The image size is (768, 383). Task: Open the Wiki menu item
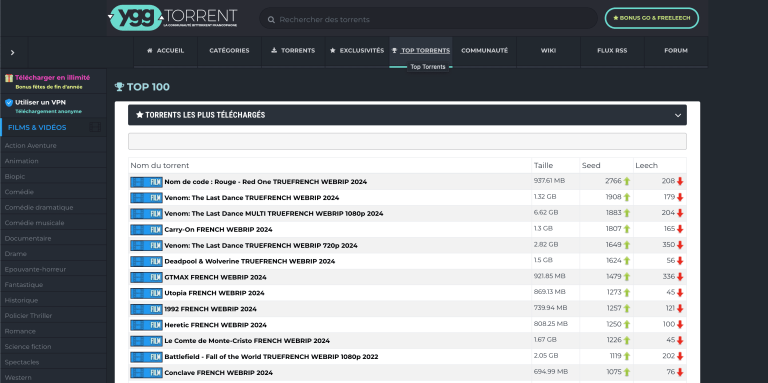pyautogui.click(x=548, y=51)
